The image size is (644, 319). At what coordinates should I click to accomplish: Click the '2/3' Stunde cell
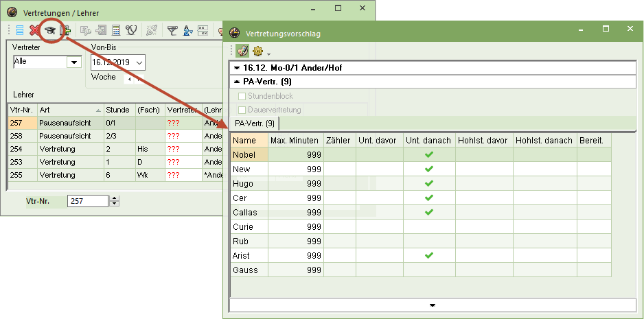click(x=119, y=135)
